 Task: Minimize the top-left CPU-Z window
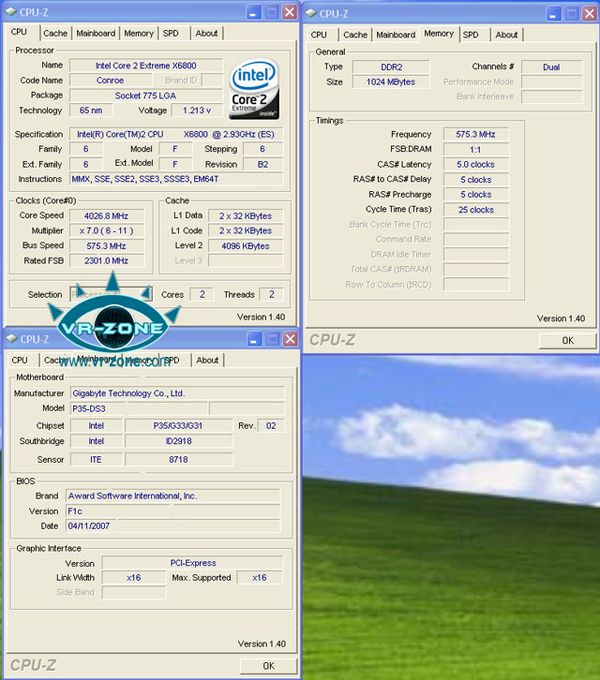[x=254, y=12]
